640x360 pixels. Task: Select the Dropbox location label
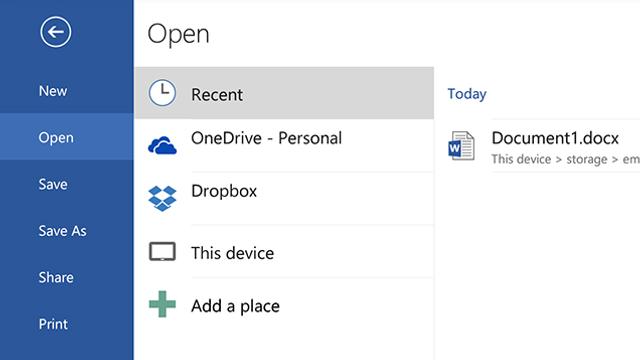[x=224, y=191]
